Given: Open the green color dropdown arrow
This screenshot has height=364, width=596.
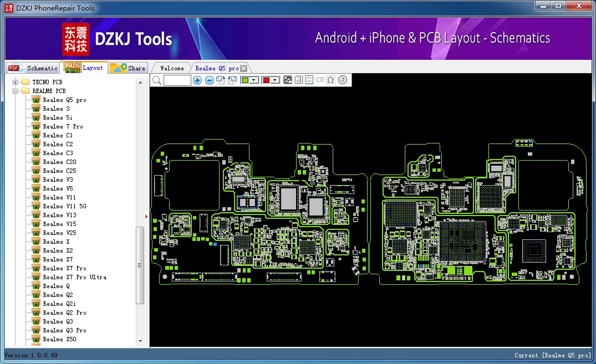Looking at the screenshot, I should (x=254, y=80).
